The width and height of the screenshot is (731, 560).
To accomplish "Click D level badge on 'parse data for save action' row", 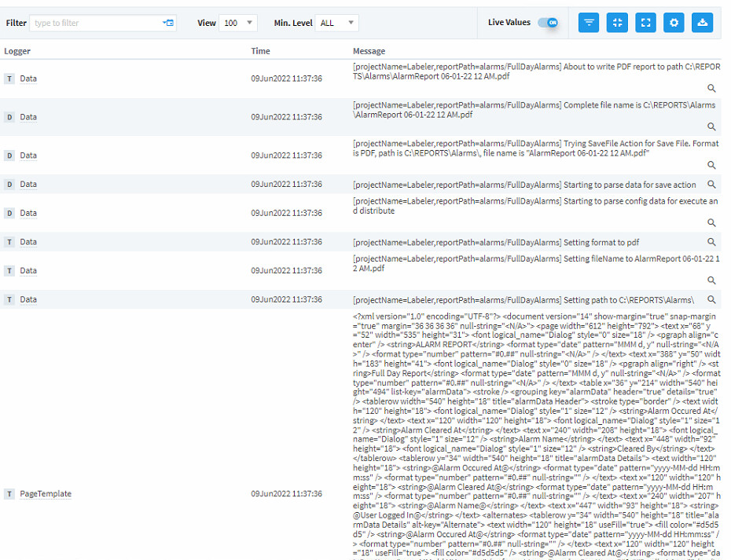I will [9, 185].
